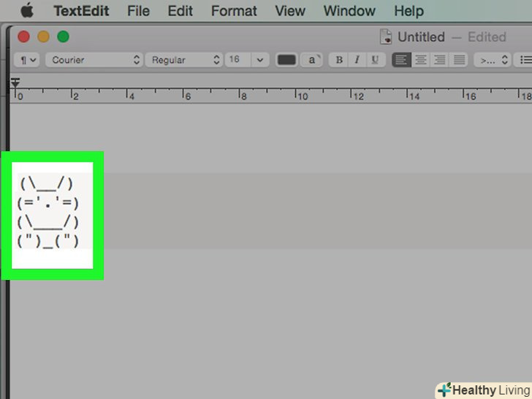Align text to the right

click(x=440, y=60)
